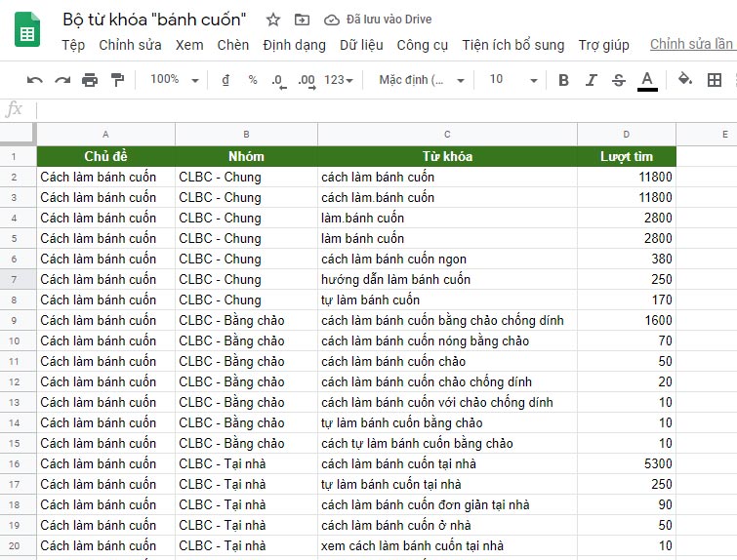Image resolution: width=737 pixels, height=560 pixels.
Task: Select row 7 header
Action: 18,280
